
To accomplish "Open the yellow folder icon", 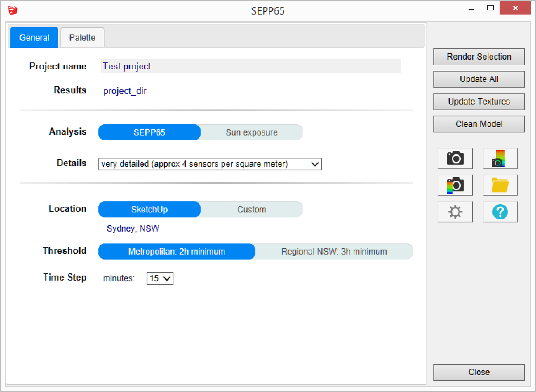I will click(500, 185).
